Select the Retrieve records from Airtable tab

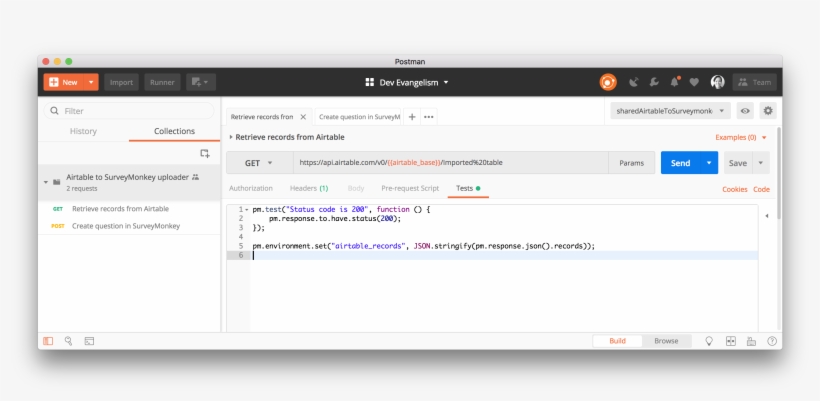click(261, 117)
